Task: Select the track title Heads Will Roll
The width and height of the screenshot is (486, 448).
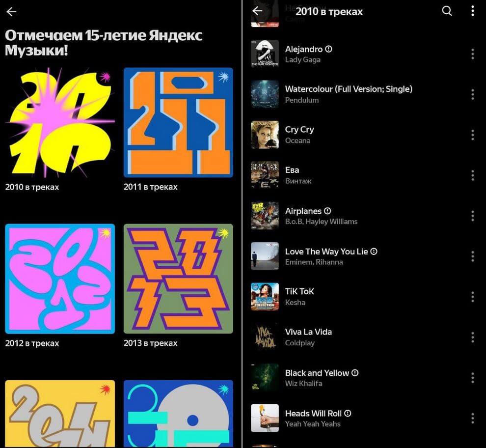Action: click(x=313, y=414)
